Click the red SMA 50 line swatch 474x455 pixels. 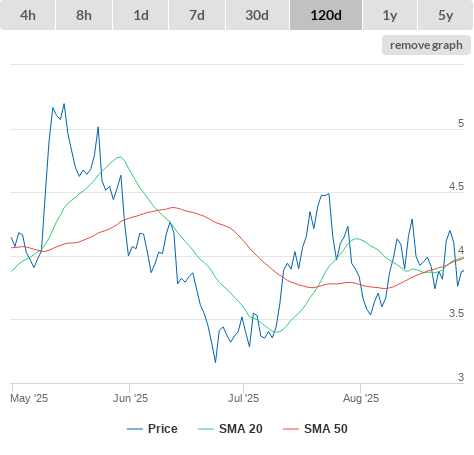[291, 429]
